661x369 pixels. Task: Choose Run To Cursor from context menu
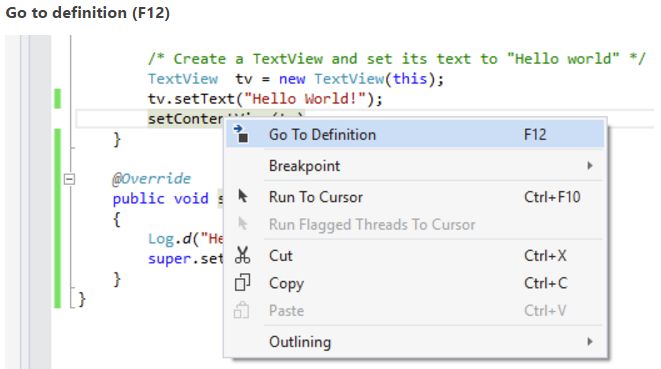[415, 197]
